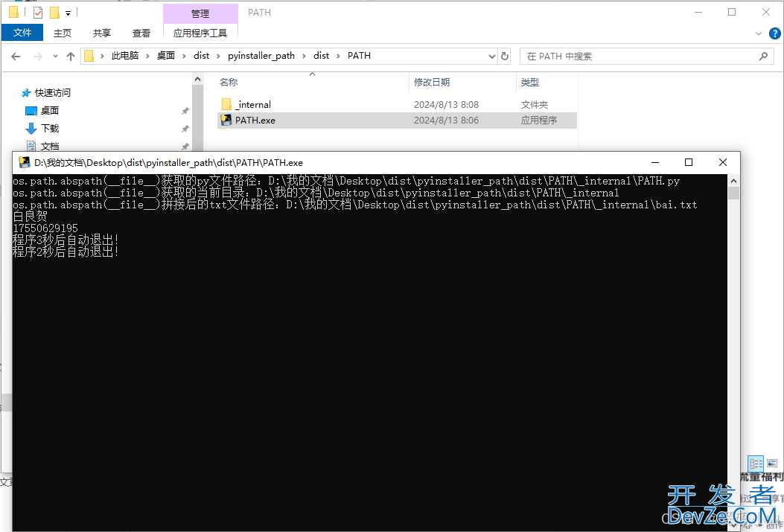
Task: Switch to the 主页 ribbon tab
Action: click(x=63, y=33)
